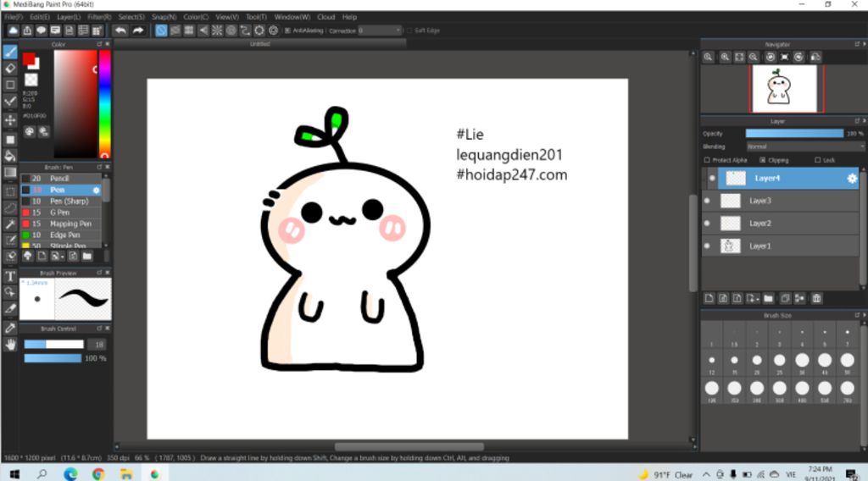868x481 pixels.
Task: Click the radial snap icon
Action: (217, 30)
